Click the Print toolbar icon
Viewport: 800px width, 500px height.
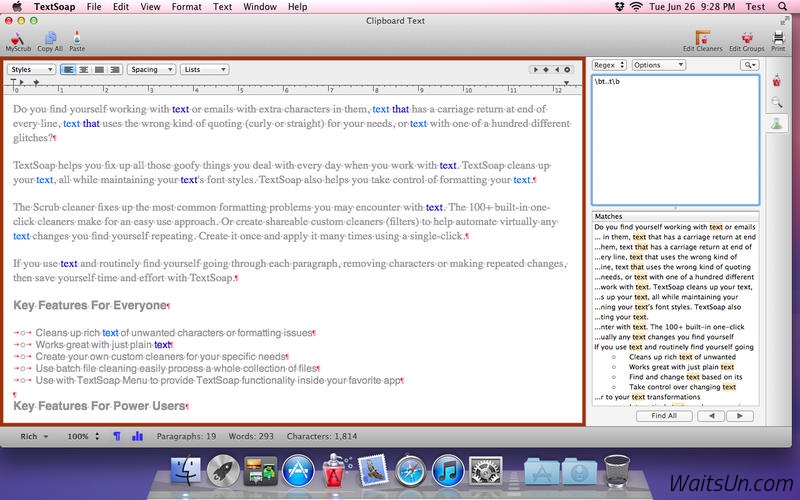point(778,41)
